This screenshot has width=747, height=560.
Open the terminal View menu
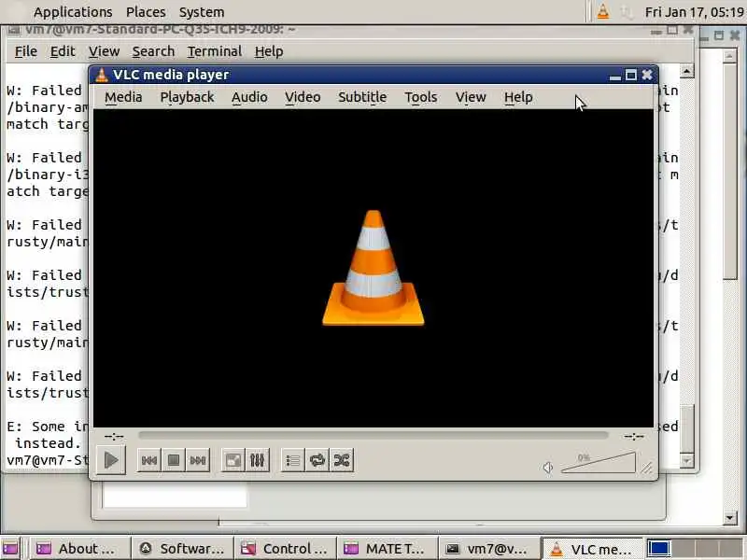104,51
